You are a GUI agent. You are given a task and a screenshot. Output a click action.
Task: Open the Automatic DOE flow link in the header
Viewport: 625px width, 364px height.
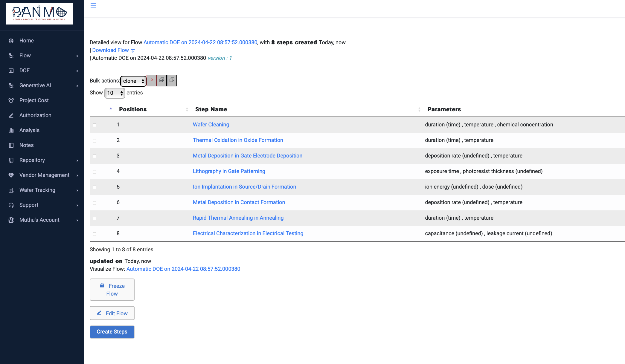(x=200, y=42)
